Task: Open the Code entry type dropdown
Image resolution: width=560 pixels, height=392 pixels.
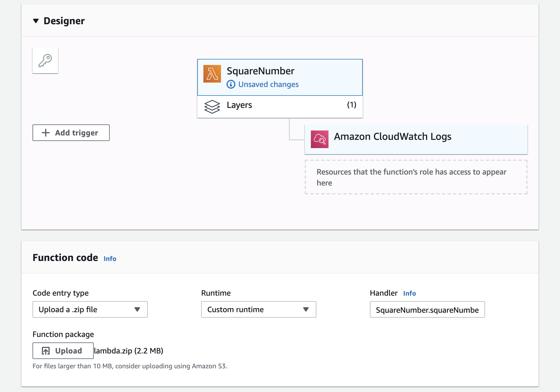Action: [x=90, y=309]
